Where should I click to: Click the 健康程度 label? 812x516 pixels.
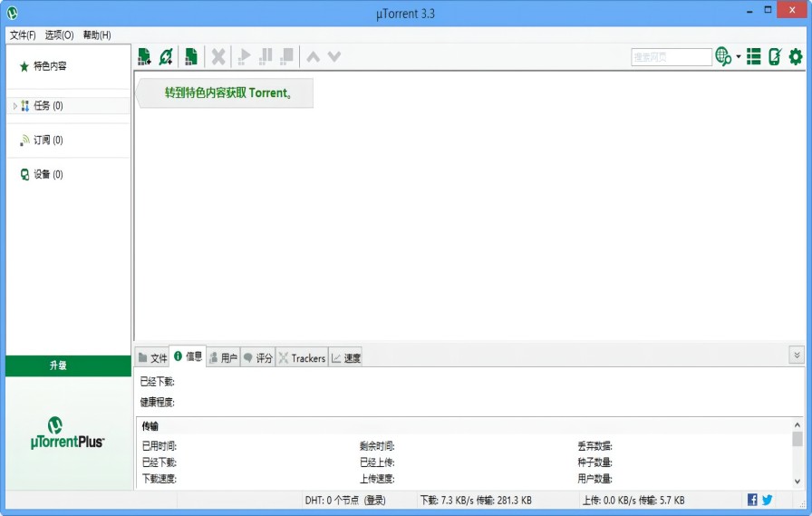(158, 402)
